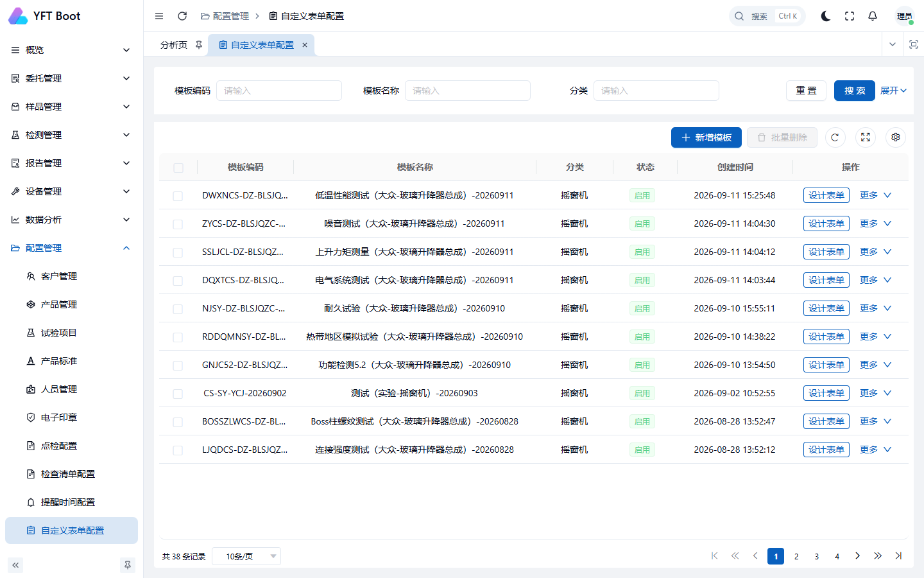Open 检查清单配置 in the sidebar
Viewport: 924px width, 578px height.
pos(71,474)
